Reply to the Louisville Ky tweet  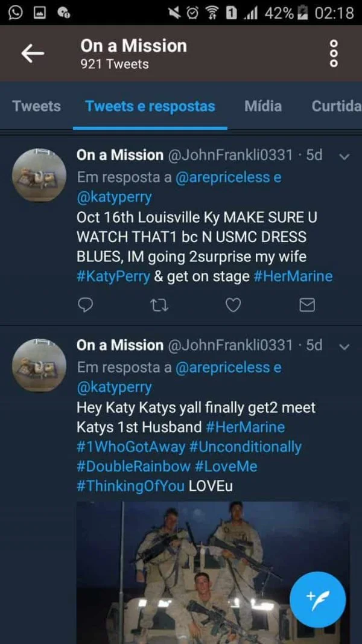86,305
